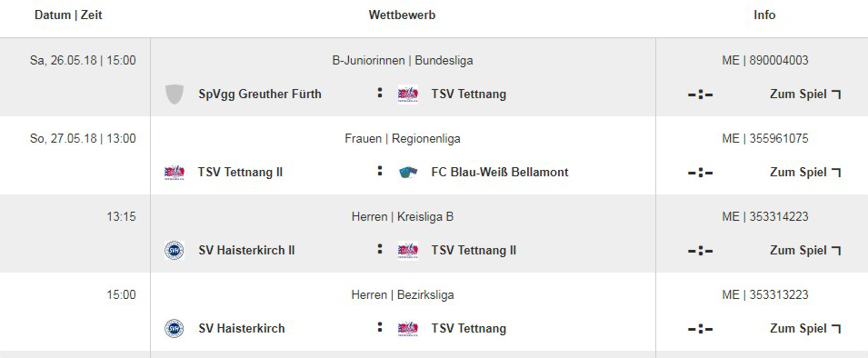The height and width of the screenshot is (358, 868).
Task: Select the SV Haisterkirch II team name
Action: pyautogui.click(x=246, y=250)
